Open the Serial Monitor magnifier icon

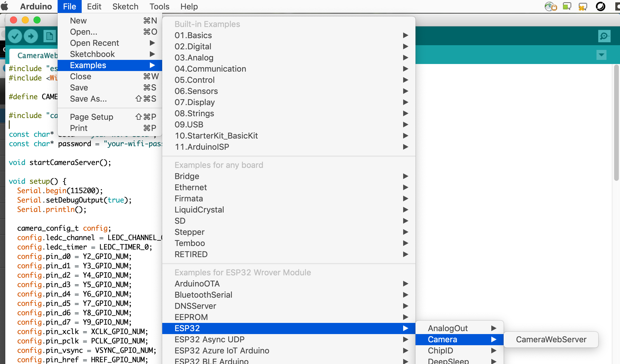click(604, 36)
